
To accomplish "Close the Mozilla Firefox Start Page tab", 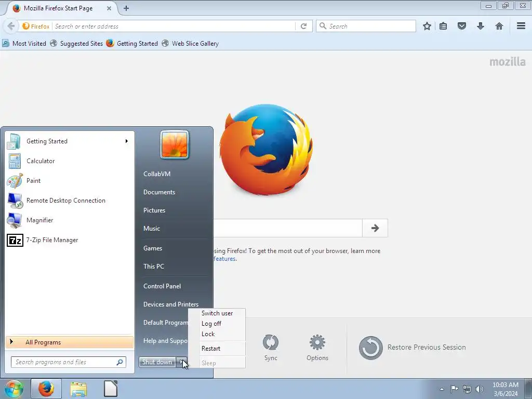I will (109, 8).
